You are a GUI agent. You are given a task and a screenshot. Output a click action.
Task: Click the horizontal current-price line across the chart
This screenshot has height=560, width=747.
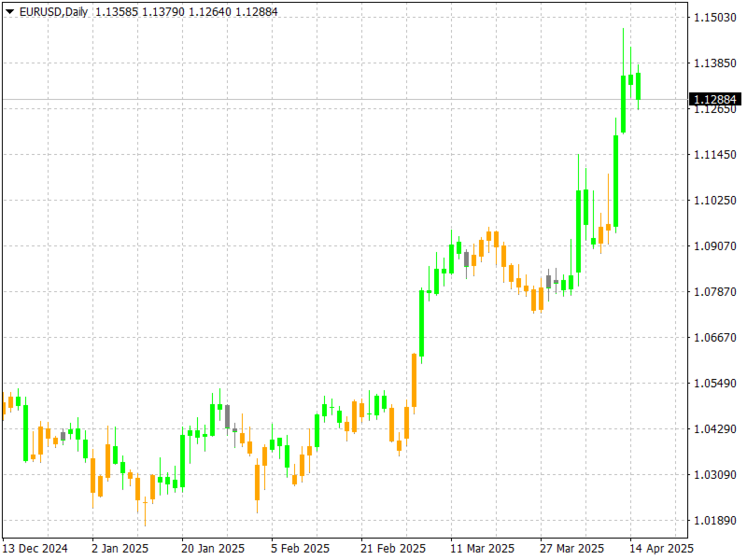pyautogui.click(x=345, y=100)
